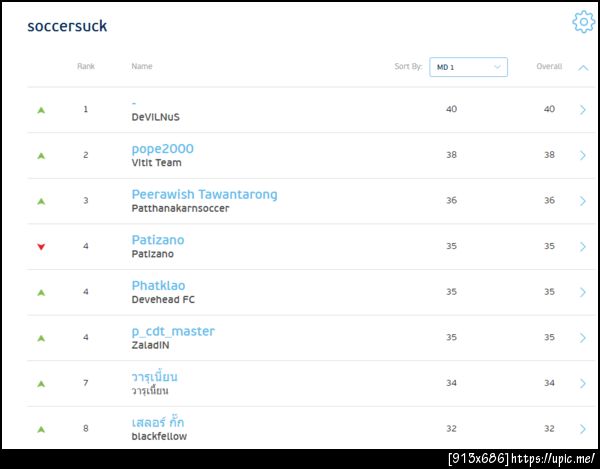Sort by the Overall column header

click(x=549, y=67)
